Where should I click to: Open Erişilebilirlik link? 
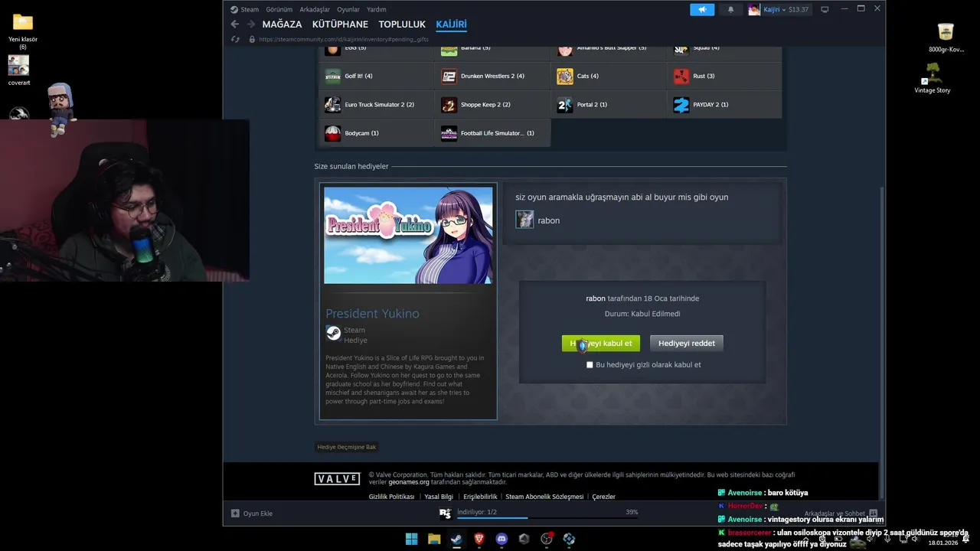coord(480,497)
